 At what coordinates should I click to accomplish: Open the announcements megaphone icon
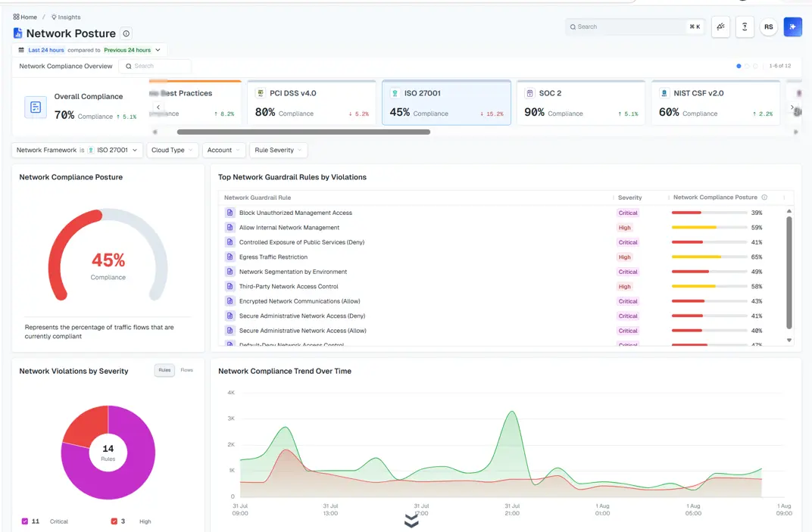point(720,27)
